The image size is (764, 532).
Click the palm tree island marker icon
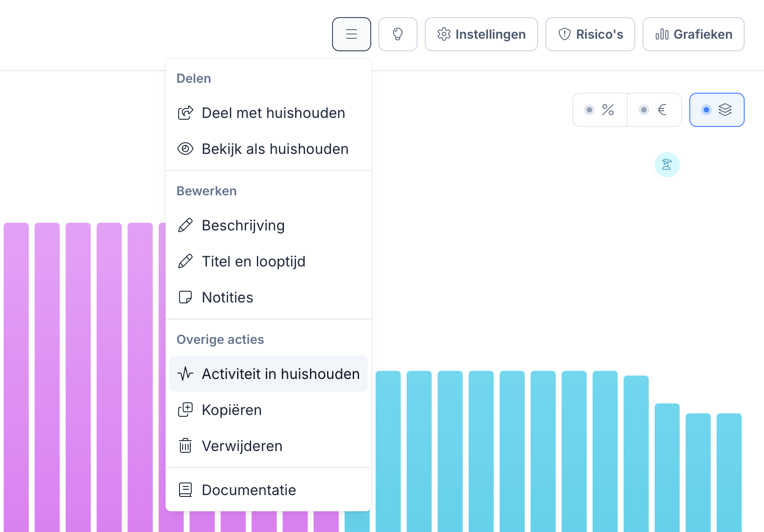click(x=667, y=165)
